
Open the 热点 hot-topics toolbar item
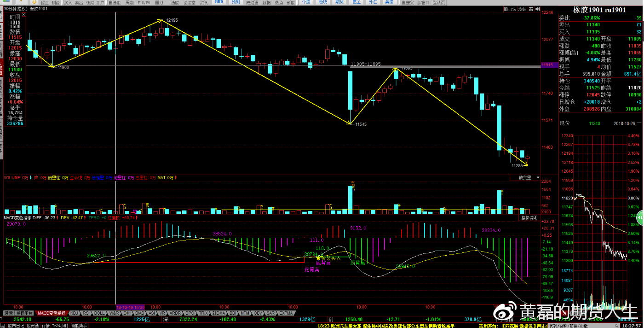[x=279, y=2]
